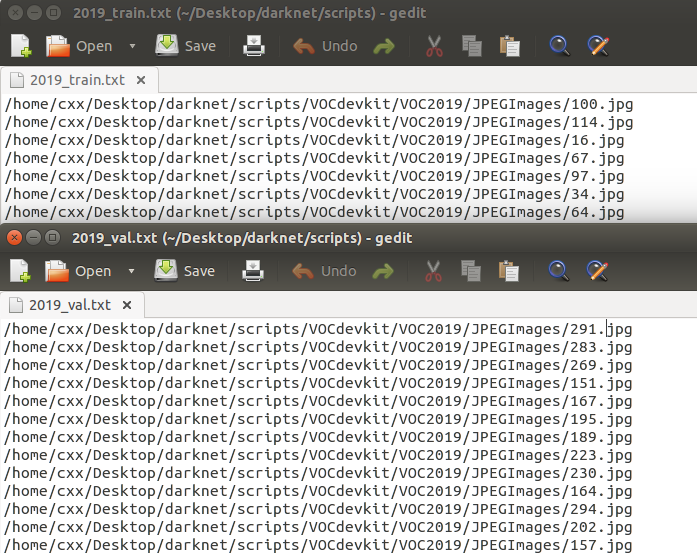Click Open button in the 2019_train.txt window
Image resolution: width=697 pixels, height=553 pixels.
coord(80,46)
